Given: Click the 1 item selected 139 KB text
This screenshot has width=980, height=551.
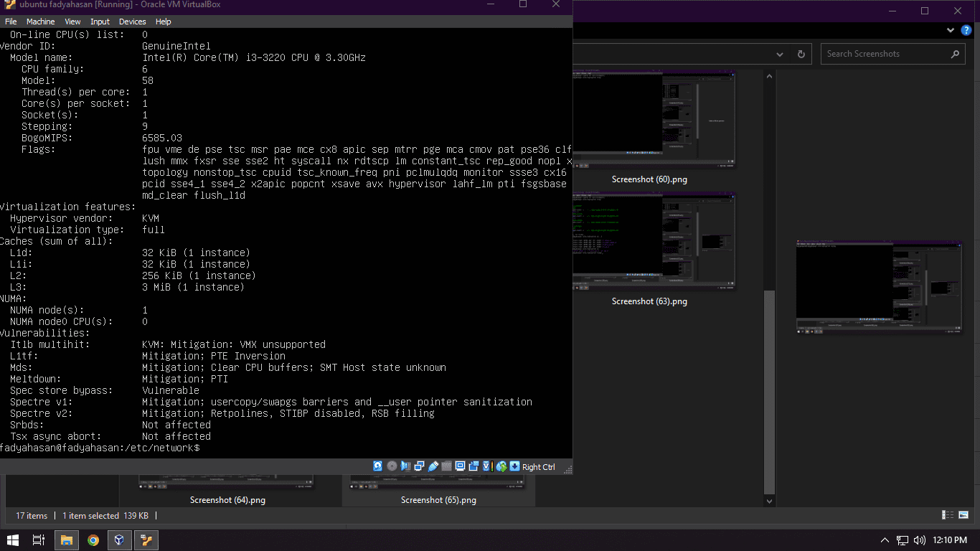Looking at the screenshot, I should tap(105, 516).
